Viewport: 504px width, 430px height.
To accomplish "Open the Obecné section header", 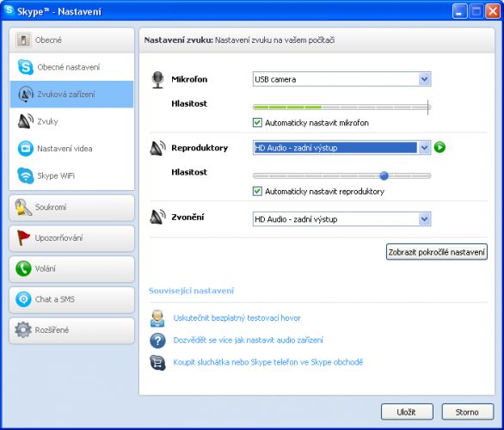I will 71,40.
